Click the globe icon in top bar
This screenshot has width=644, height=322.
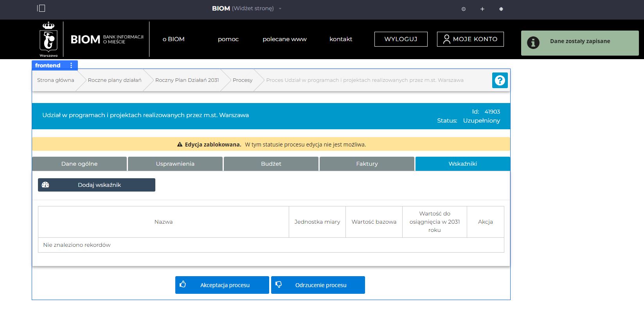(x=501, y=9)
